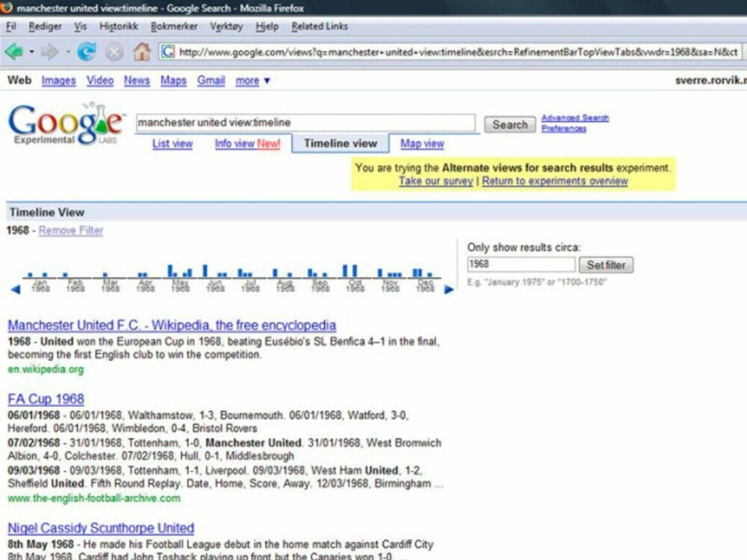This screenshot has height=560, width=747.
Task: Open the Preferences link
Action: (x=563, y=128)
